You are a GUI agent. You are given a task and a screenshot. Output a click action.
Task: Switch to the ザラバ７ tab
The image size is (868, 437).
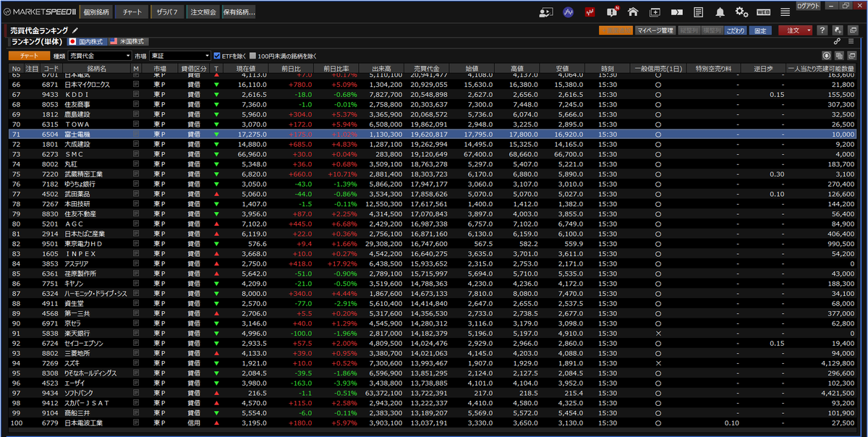coord(167,12)
